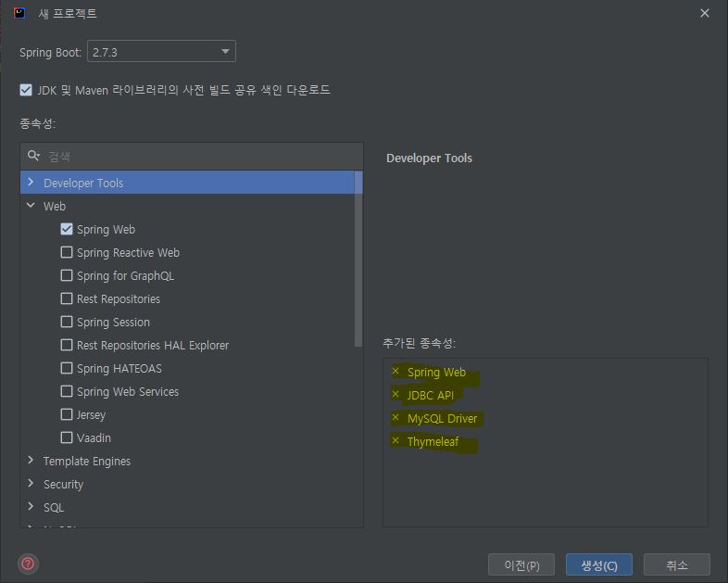Viewport: 728px width, 583px height.
Task: Select MySQL Driver in added dependencies
Action: point(442,419)
